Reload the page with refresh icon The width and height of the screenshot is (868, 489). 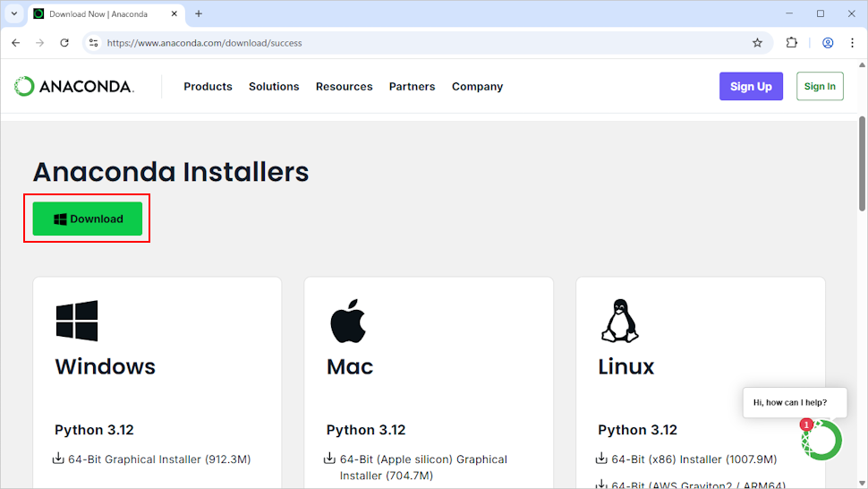click(64, 43)
